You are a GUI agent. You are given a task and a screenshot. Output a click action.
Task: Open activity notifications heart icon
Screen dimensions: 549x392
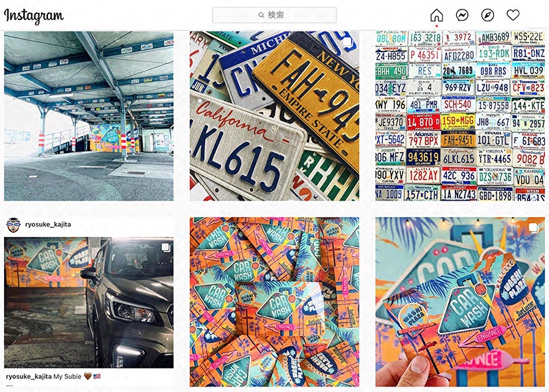[x=513, y=15]
